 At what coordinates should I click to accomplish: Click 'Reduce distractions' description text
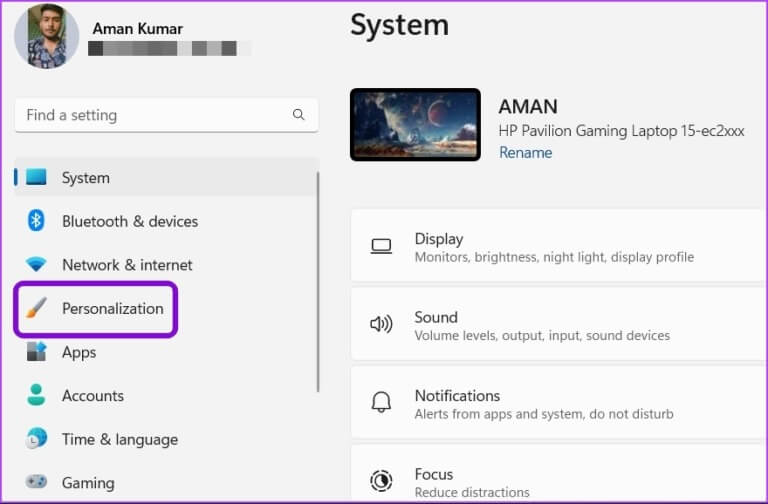click(x=472, y=492)
